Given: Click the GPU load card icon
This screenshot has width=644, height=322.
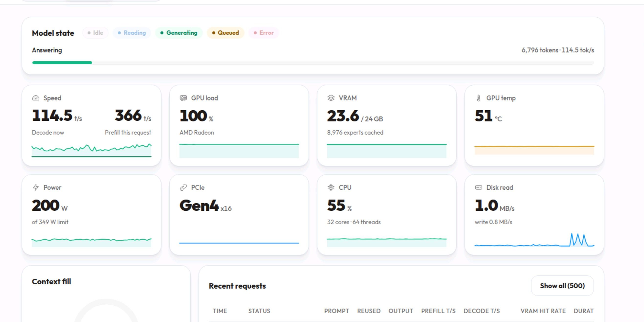Looking at the screenshot, I should [x=183, y=98].
